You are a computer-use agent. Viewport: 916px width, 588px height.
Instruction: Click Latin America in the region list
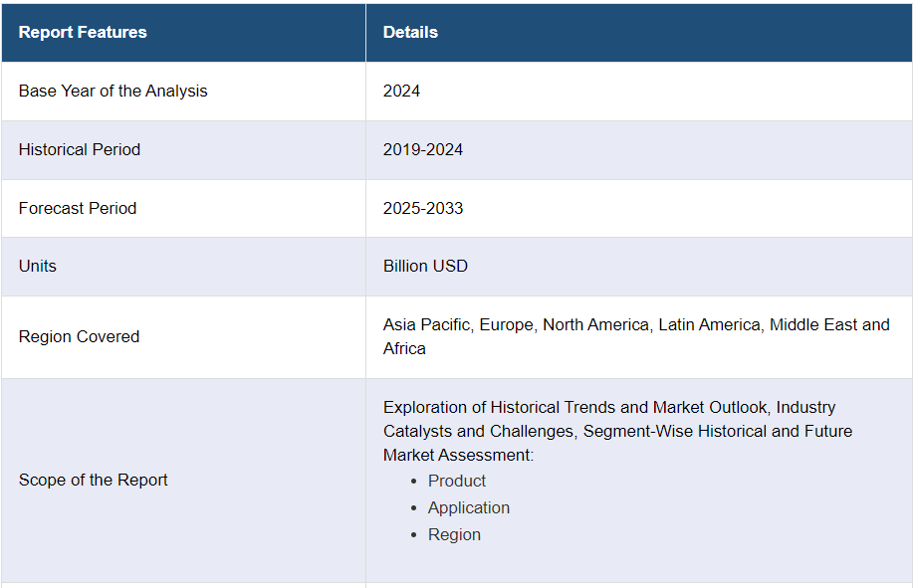713,324
